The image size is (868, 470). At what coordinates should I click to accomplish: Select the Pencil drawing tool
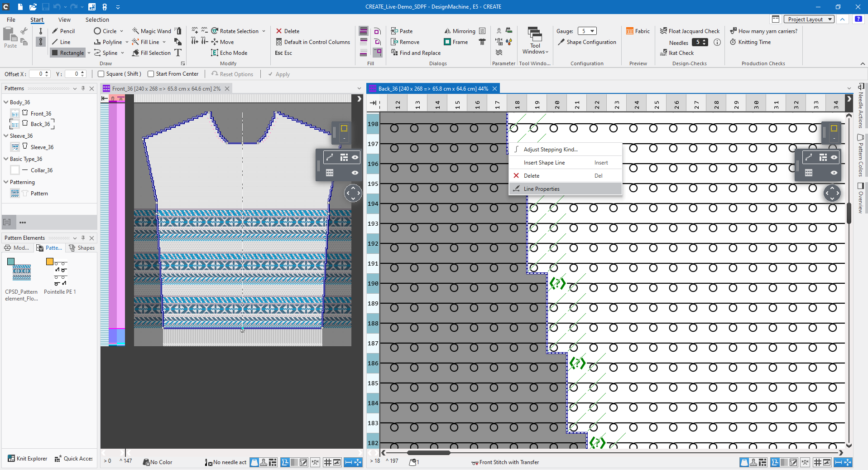tap(63, 31)
